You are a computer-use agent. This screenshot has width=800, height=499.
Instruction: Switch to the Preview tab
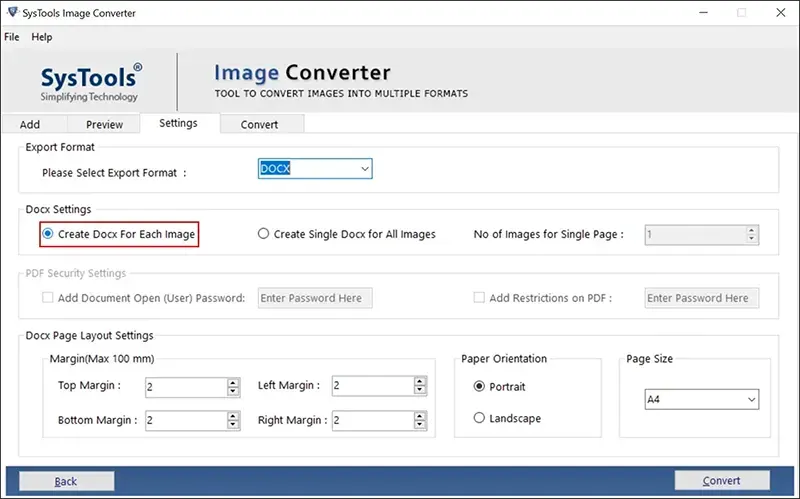(104, 125)
